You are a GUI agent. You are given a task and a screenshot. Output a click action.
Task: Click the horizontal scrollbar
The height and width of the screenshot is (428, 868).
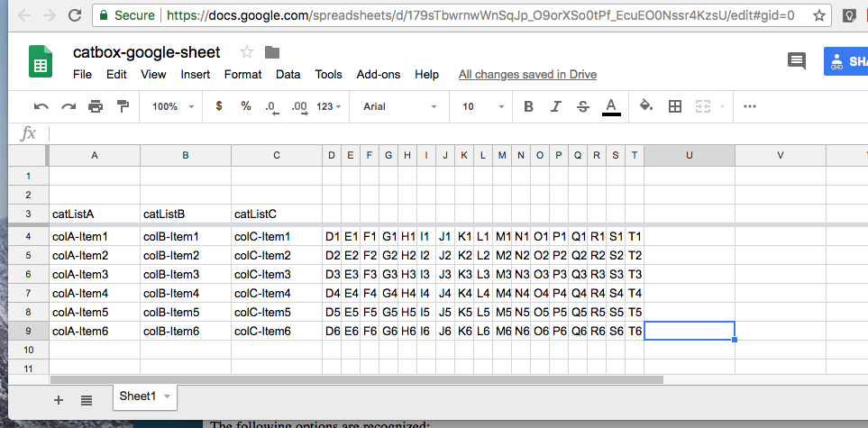(x=357, y=380)
